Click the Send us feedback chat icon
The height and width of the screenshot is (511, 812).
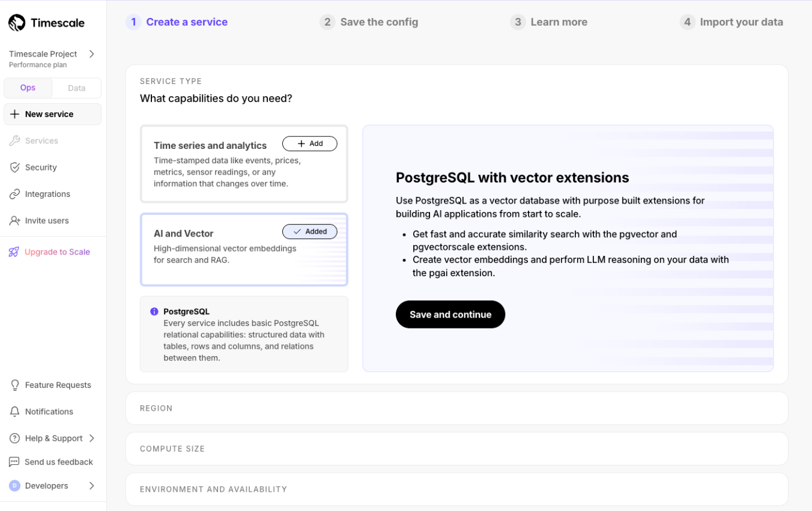point(14,462)
